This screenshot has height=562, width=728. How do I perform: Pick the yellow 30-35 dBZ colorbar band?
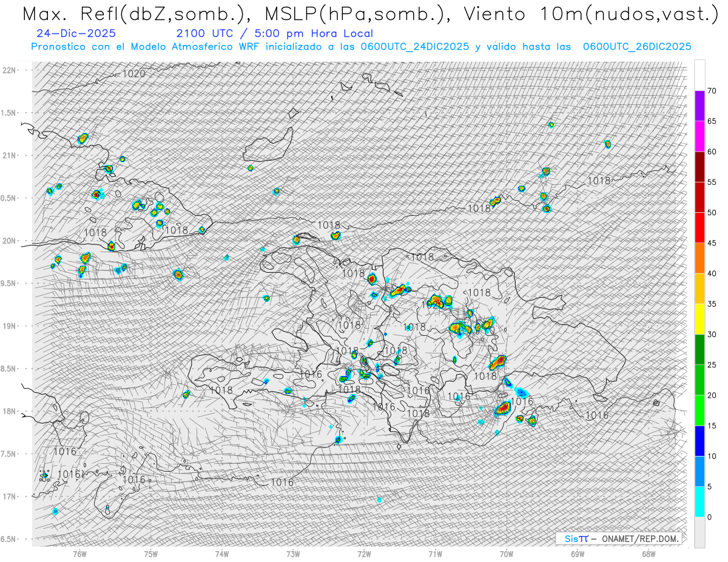(x=699, y=319)
